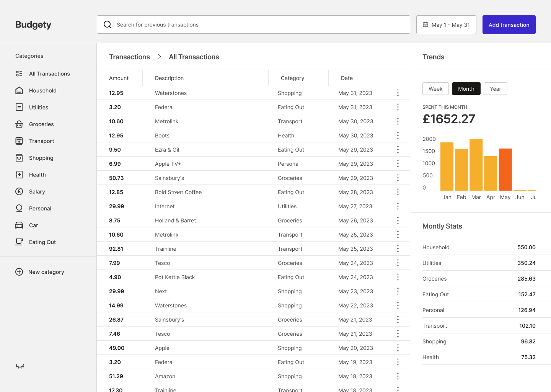The height and width of the screenshot is (392, 551).
Task: Click the search magnifier icon
Action: coord(108,24)
